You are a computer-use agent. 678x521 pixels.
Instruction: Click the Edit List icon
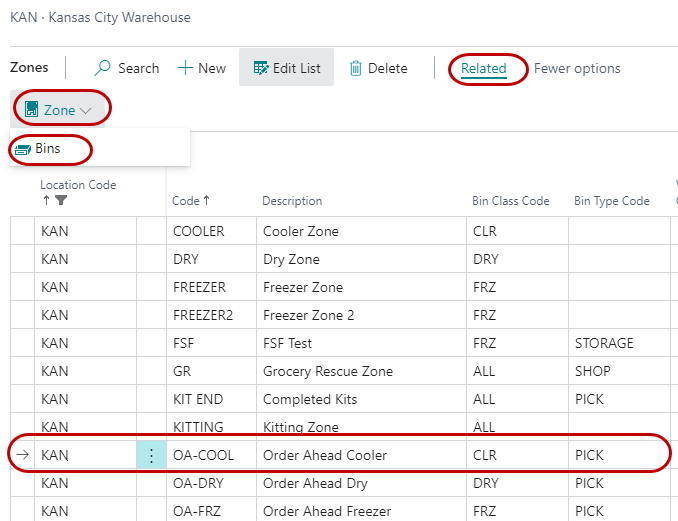point(261,68)
